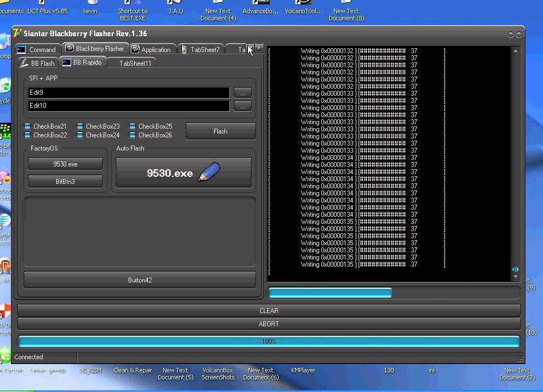Image resolution: width=543 pixels, height=392 pixels.
Task: Browse for file next to Edit10
Action: [242, 106]
